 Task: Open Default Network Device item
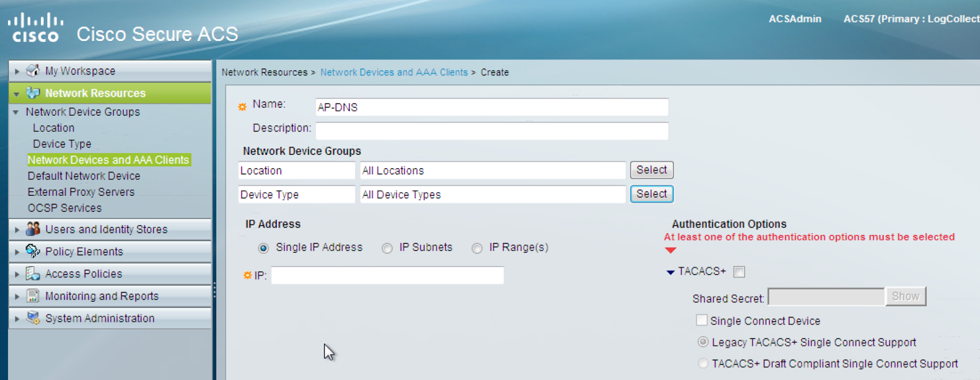(x=84, y=176)
